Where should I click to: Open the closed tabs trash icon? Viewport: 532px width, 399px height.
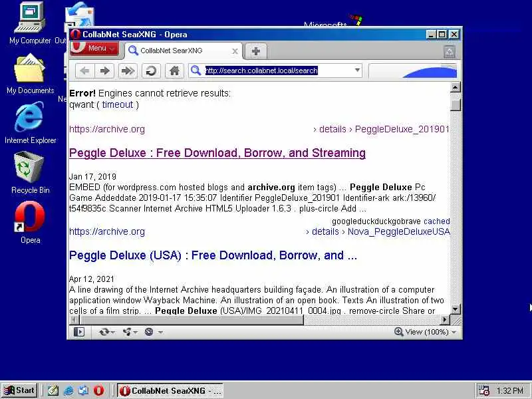(x=450, y=52)
